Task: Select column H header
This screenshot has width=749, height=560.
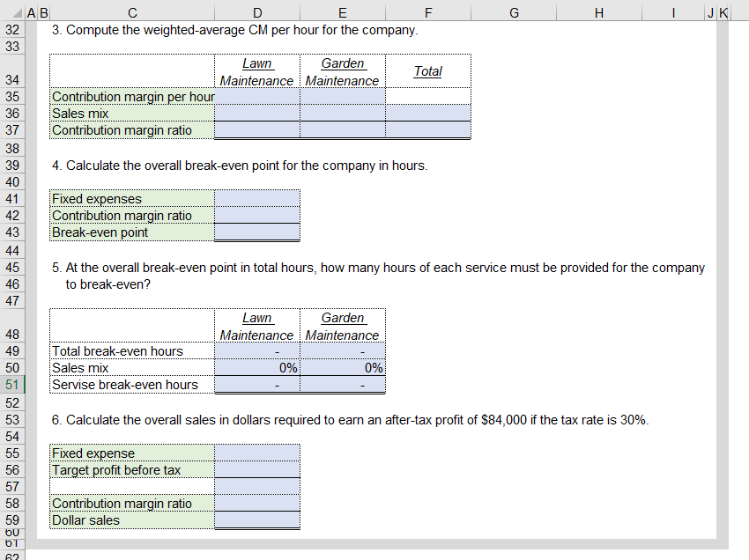Action: (x=599, y=13)
